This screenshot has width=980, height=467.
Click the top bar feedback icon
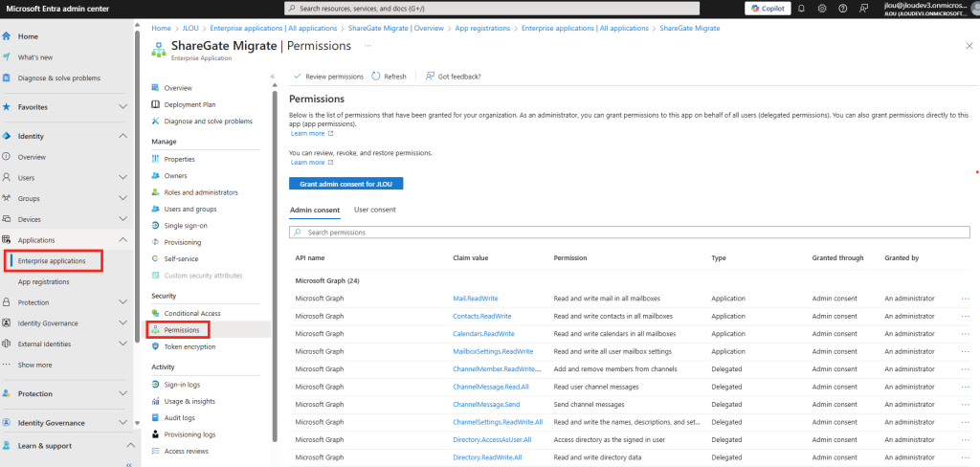tap(864, 8)
